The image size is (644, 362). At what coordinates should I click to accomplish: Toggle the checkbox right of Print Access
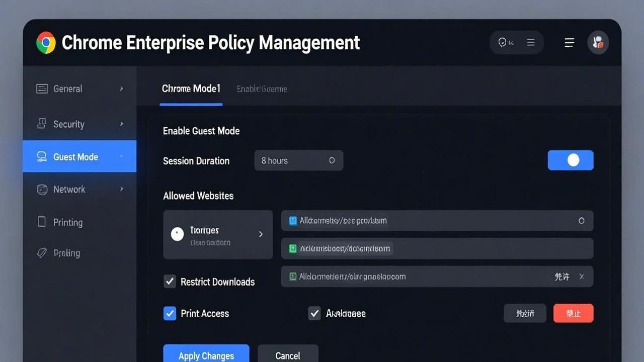[x=314, y=313]
